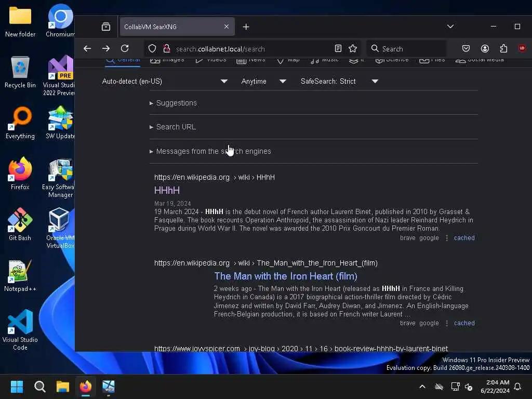The image size is (532, 399).
Task: Open the HHhH Wikipedia result title
Action: (x=167, y=190)
